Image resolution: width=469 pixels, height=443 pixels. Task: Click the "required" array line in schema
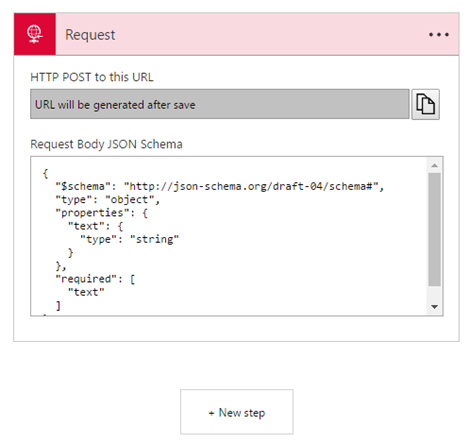tap(95, 279)
